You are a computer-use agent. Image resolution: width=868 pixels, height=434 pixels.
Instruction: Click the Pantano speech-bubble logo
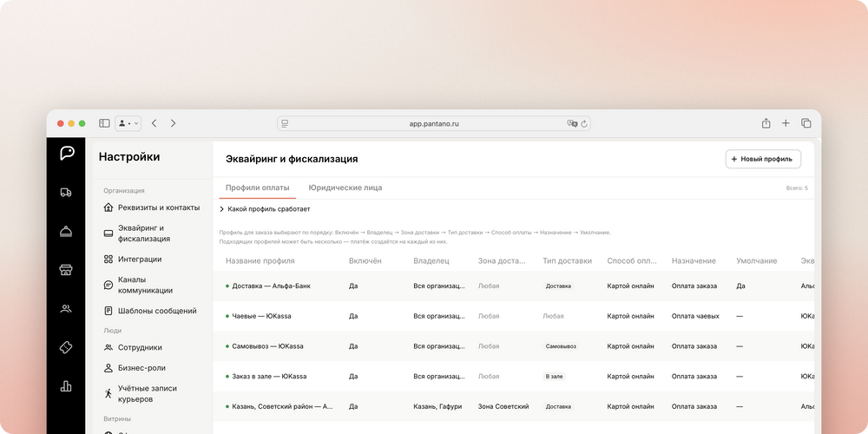point(67,154)
